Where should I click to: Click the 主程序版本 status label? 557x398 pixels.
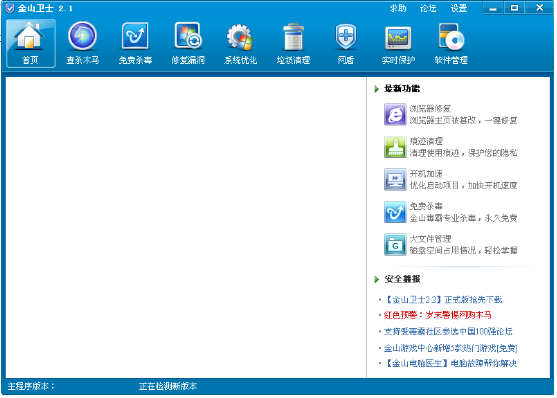point(31,386)
